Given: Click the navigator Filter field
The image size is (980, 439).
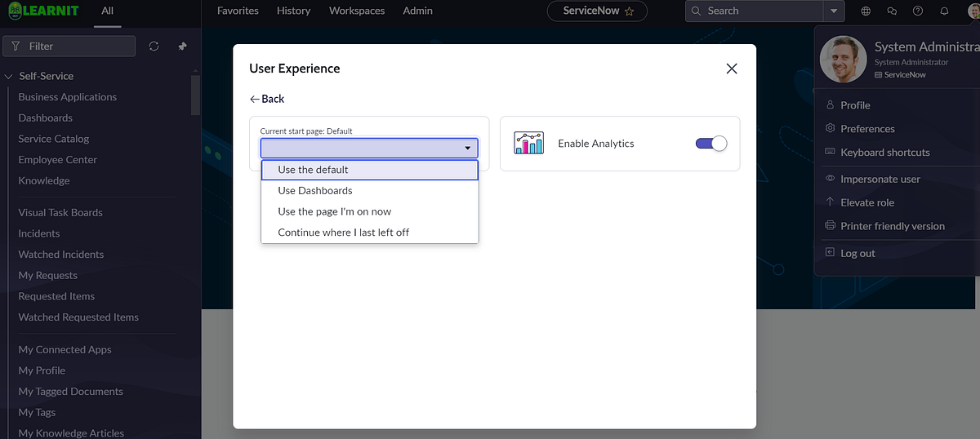Looking at the screenshot, I should 69,47.
